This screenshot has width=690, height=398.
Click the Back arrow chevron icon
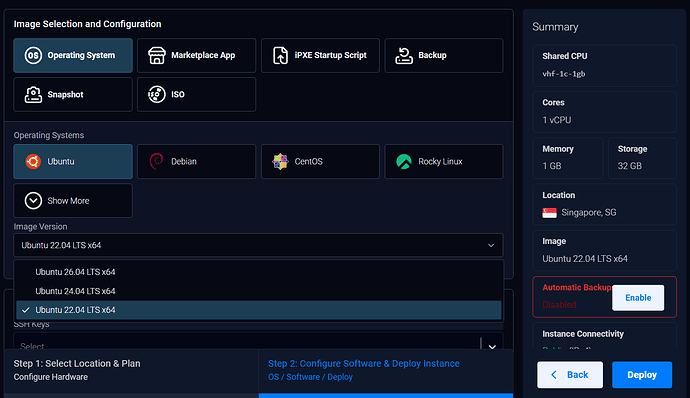[554, 375]
